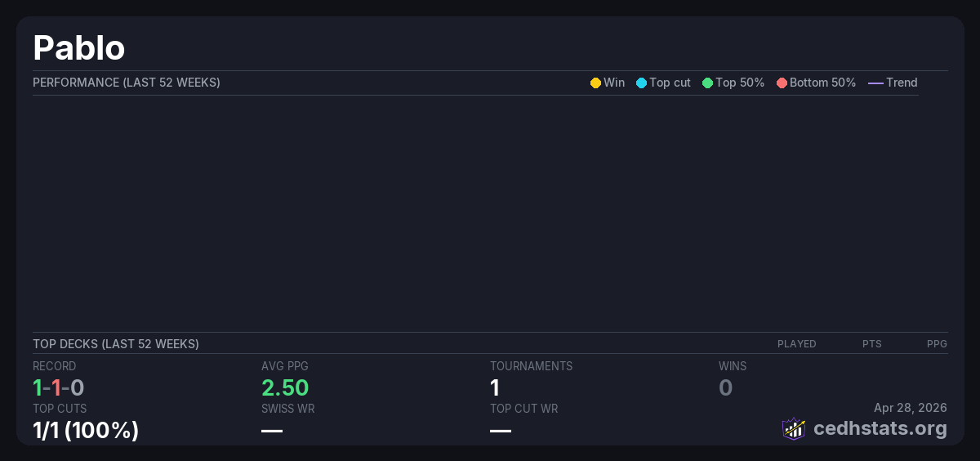This screenshot has width=980, height=461.
Task: Toggle the Bottom 50% series label
Action: click(x=822, y=83)
